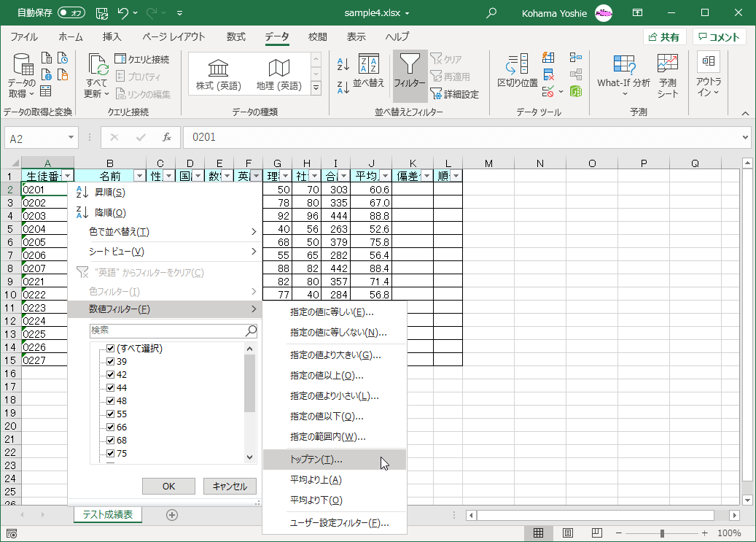The image size is (756, 542).
Task: Click the 区切り位置 text-to-columns icon
Action: (x=518, y=64)
